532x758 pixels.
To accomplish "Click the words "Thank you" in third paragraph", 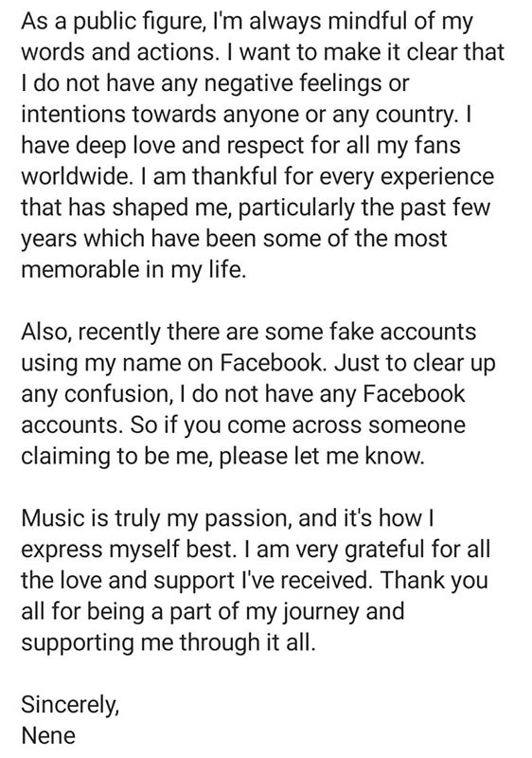I will tap(434, 582).
